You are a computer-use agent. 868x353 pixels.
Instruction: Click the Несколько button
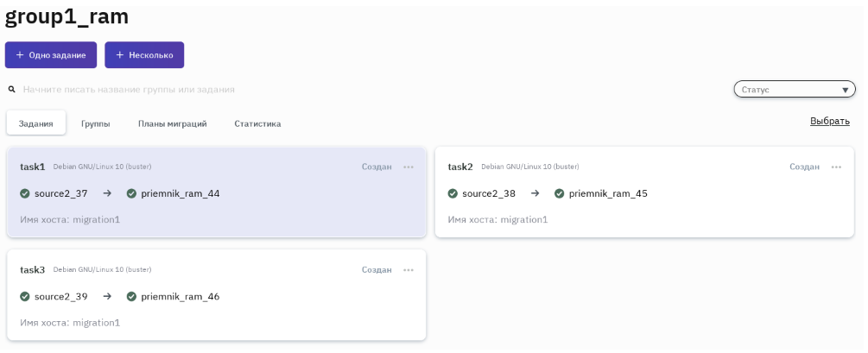pyautogui.click(x=144, y=55)
